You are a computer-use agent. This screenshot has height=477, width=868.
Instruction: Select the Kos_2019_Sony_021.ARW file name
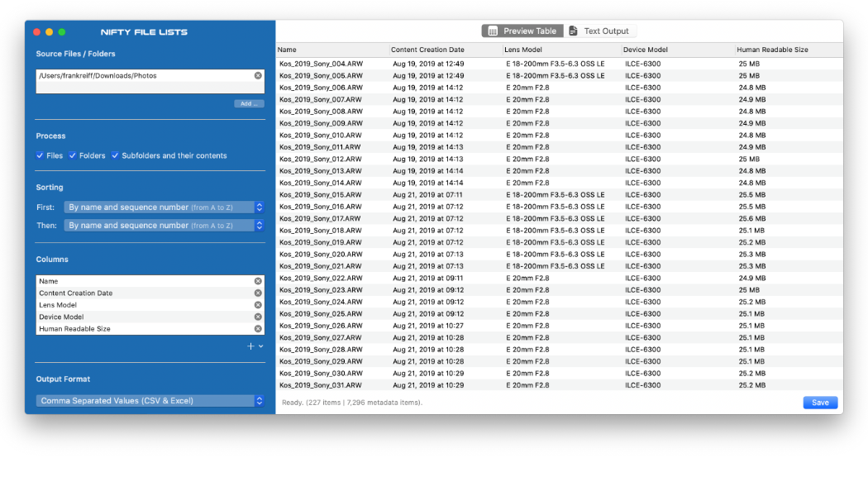321,266
